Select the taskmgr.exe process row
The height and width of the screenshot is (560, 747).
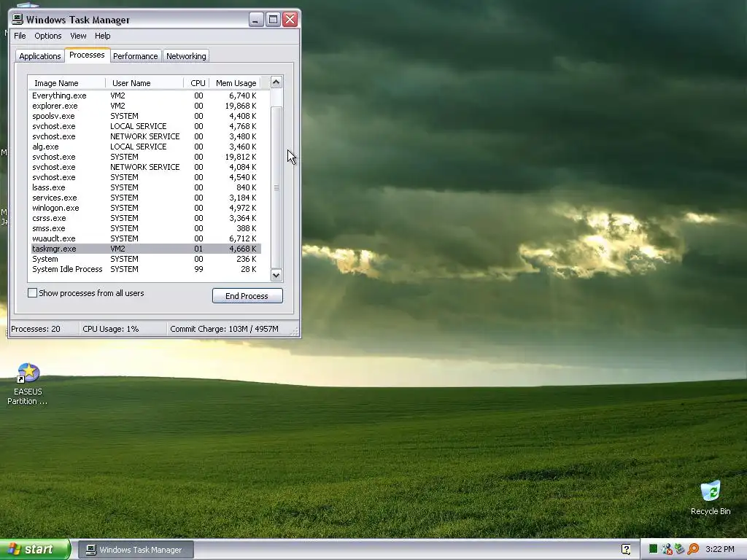pos(146,249)
